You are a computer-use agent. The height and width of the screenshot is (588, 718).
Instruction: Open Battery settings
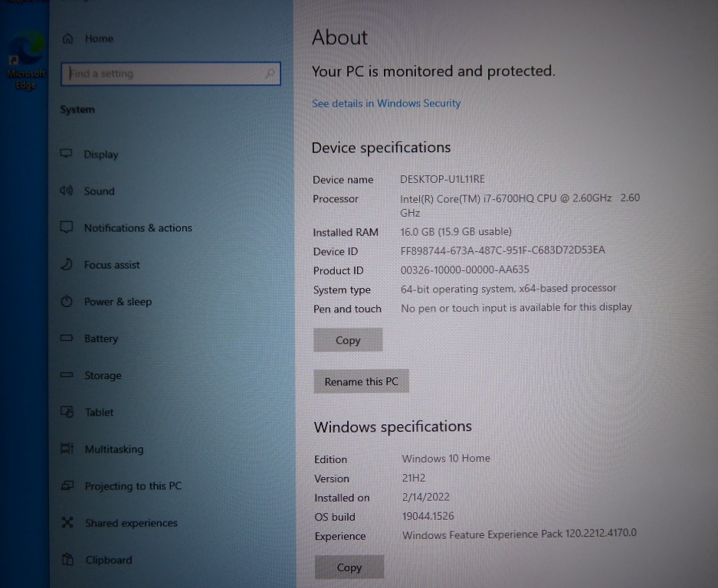click(x=101, y=338)
